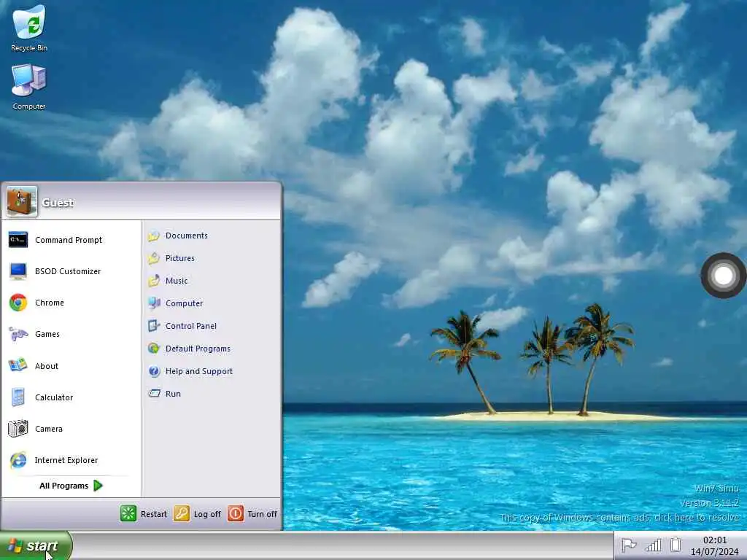
Task: Click the red Turn off power icon
Action: 236,513
